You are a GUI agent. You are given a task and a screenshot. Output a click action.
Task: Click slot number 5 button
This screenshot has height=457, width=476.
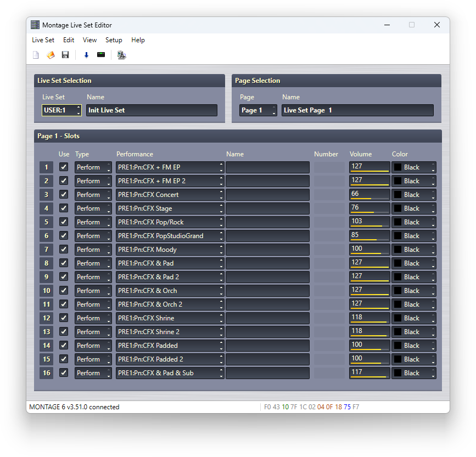pos(47,222)
